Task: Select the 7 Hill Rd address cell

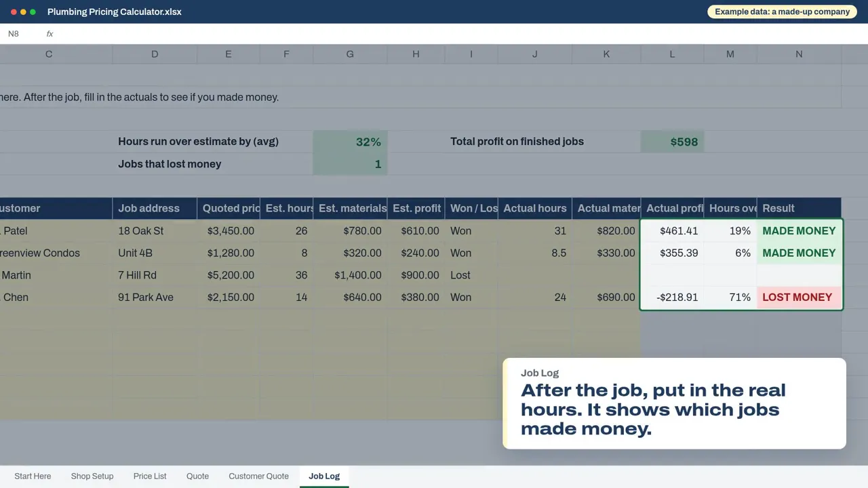Action: click(155, 275)
